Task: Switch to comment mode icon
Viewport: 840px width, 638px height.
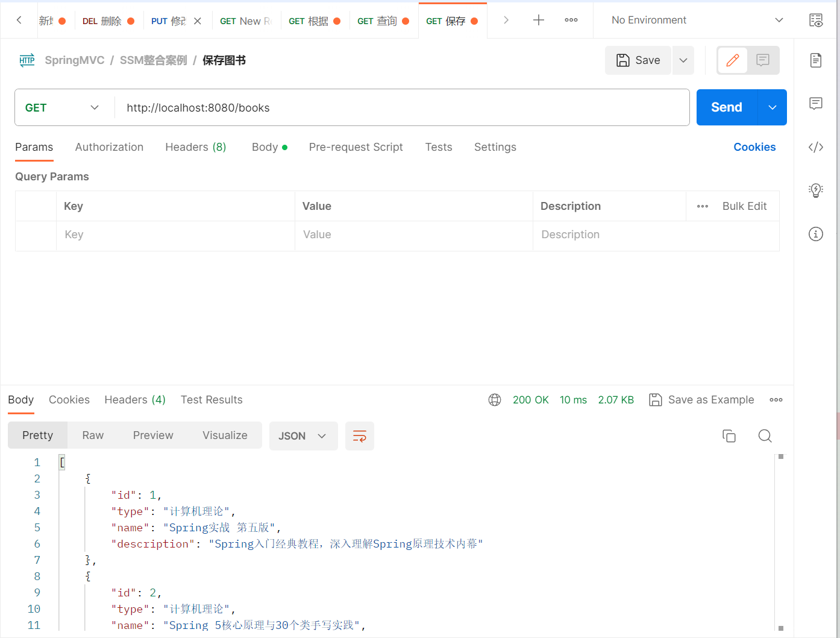Action: point(763,60)
